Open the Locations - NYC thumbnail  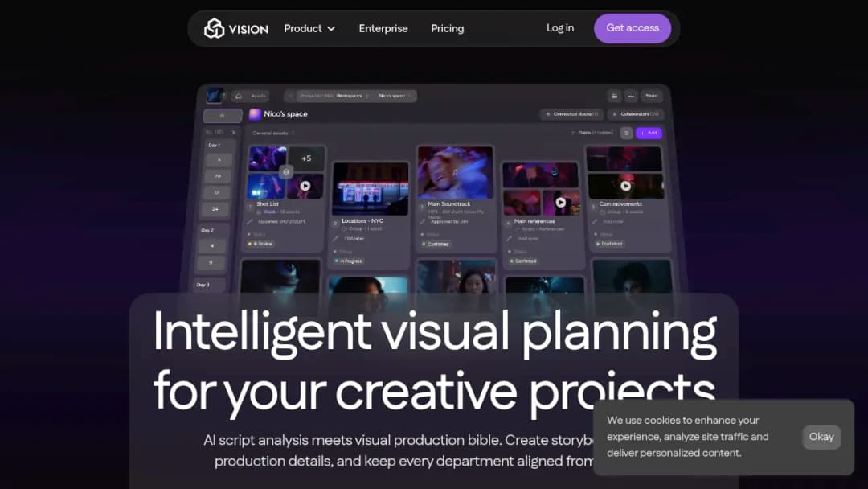coord(371,188)
